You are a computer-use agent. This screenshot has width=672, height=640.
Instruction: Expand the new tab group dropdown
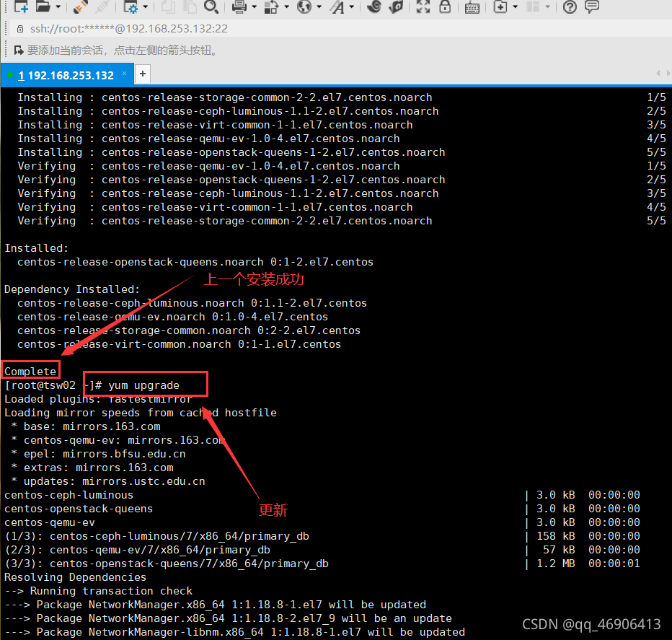pyautogui.click(x=515, y=7)
